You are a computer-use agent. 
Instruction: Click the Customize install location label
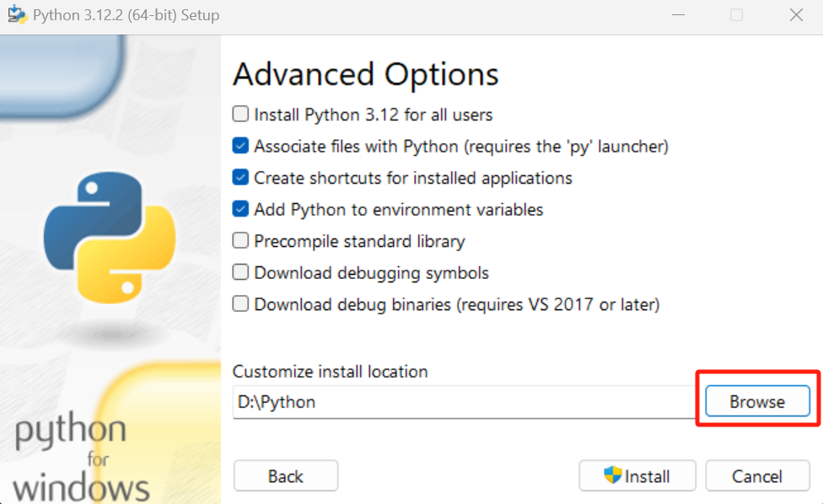tap(330, 372)
